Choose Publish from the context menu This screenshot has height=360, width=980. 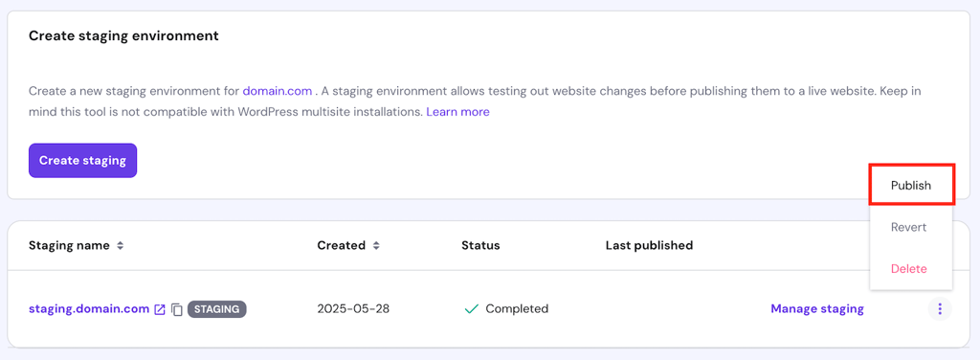(x=911, y=185)
